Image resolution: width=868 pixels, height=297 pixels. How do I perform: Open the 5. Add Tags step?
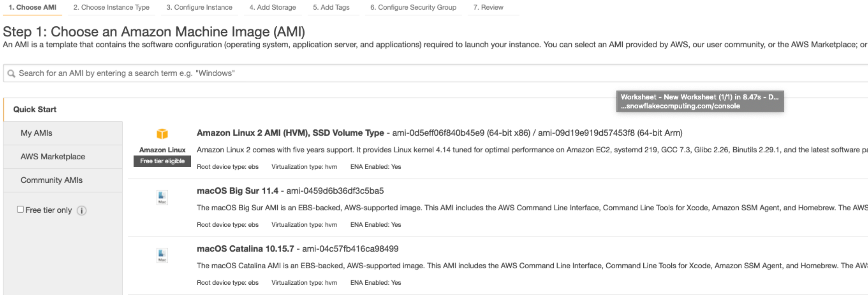(331, 7)
